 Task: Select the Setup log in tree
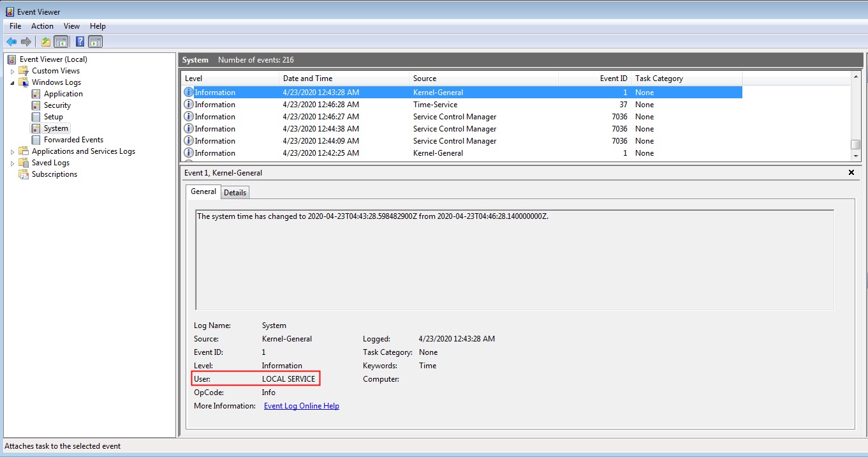click(54, 117)
